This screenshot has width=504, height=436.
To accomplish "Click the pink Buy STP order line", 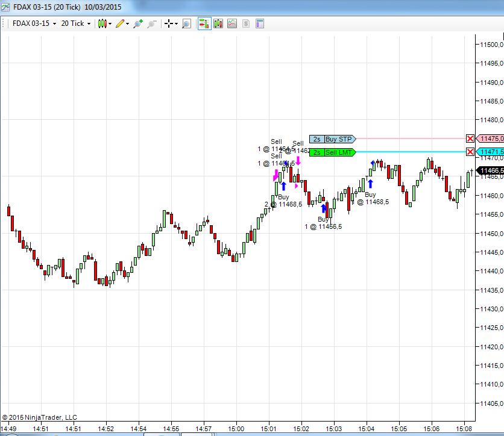I will [411, 139].
